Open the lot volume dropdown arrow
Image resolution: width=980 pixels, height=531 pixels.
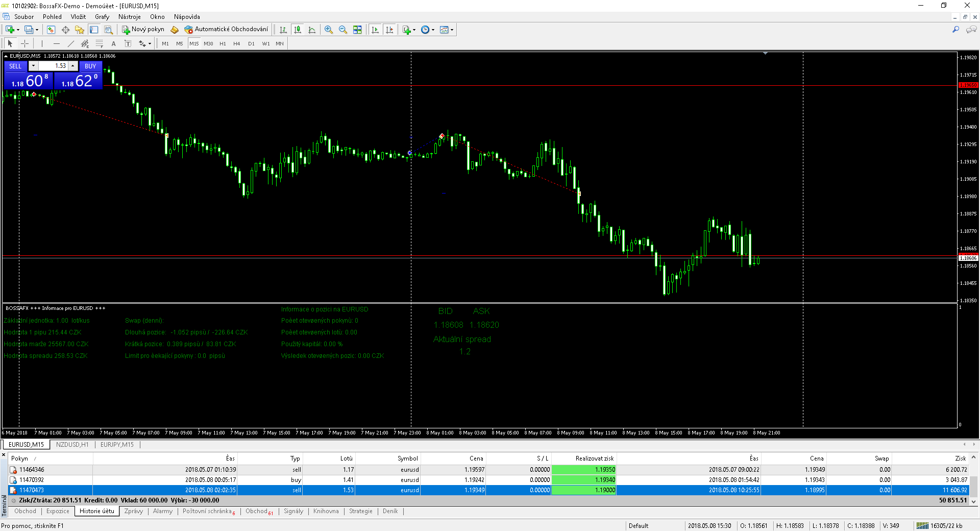(33, 66)
